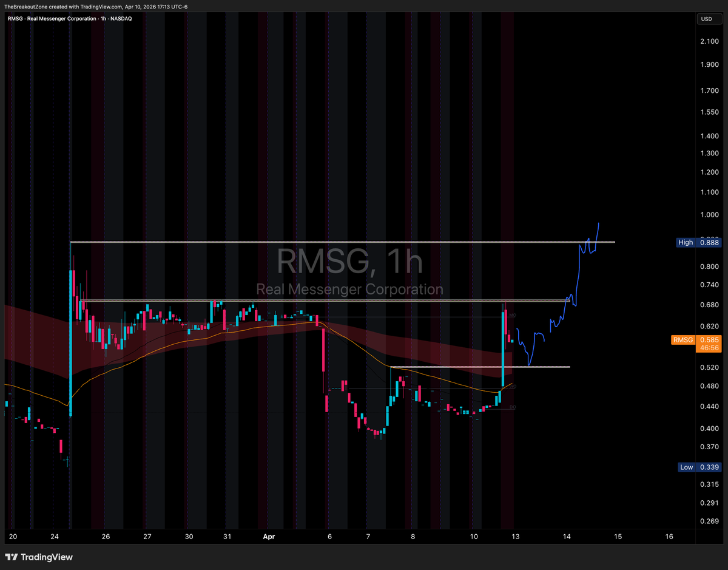Select the High 0.888 price label

pyautogui.click(x=698, y=242)
